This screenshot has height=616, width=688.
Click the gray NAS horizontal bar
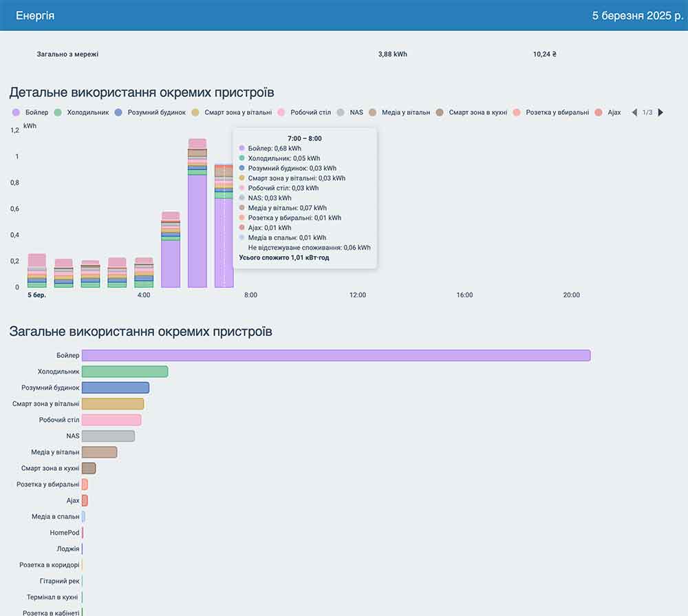[x=108, y=436]
